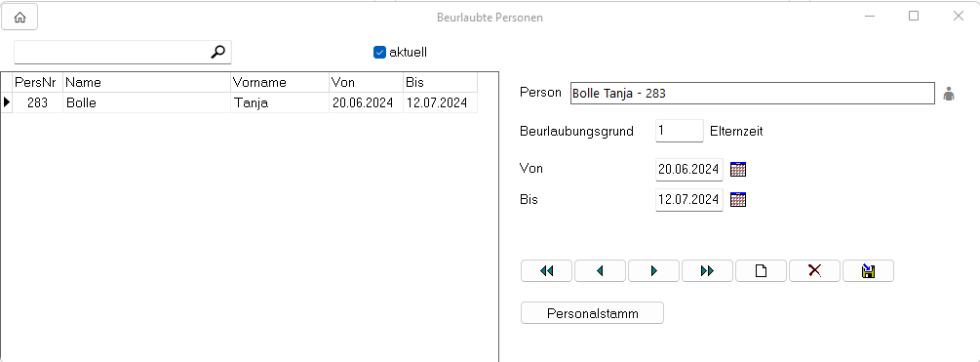Viewport: 980px width, 362px height.
Task: Open Personalstamm button
Action: click(593, 313)
